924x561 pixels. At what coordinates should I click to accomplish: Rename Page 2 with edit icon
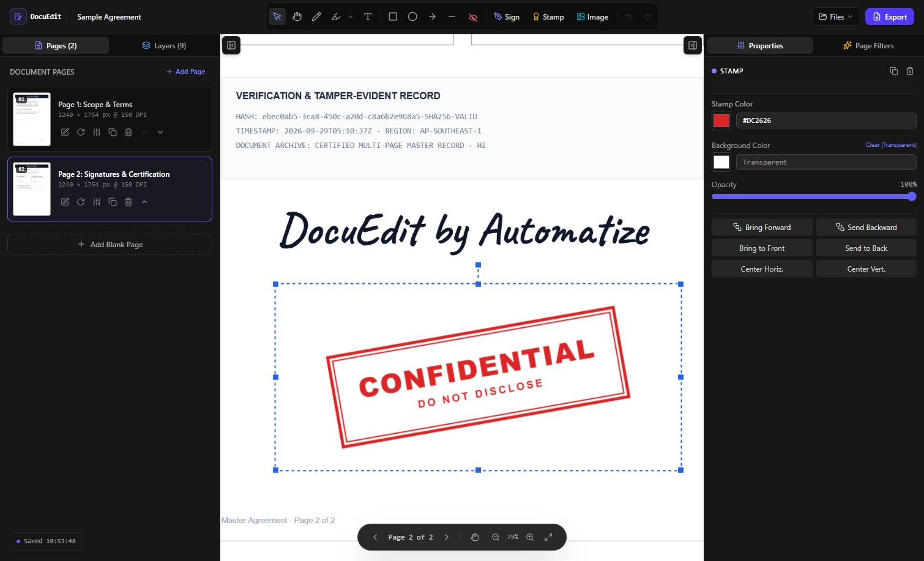pyautogui.click(x=65, y=202)
